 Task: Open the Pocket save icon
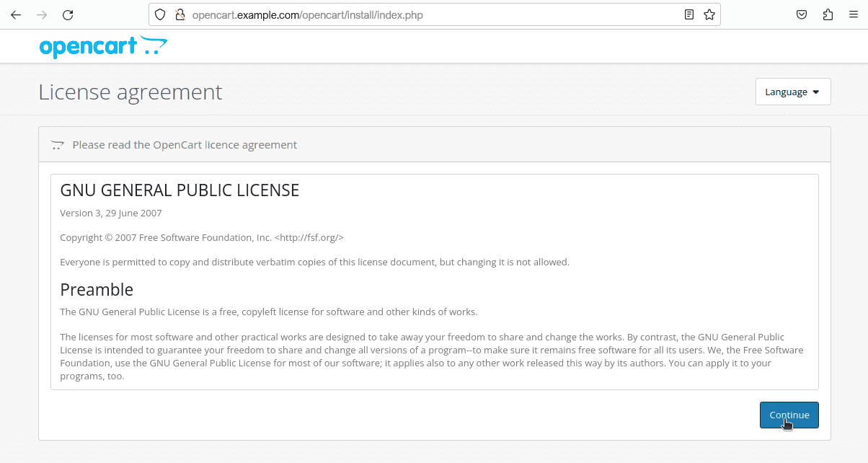coord(802,14)
